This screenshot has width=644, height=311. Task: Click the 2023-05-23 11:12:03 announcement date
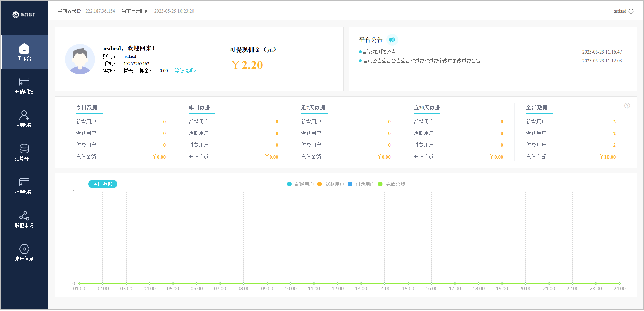click(x=602, y=61)
